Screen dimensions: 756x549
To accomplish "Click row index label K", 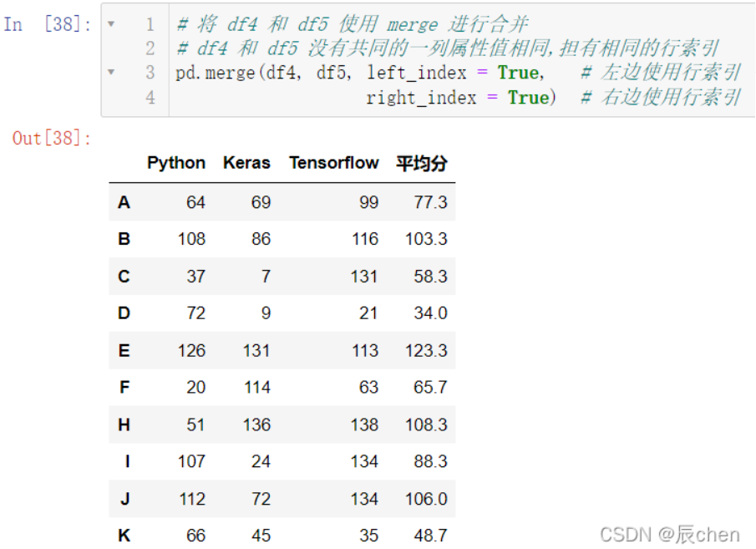I will click(x=124, y=536).
